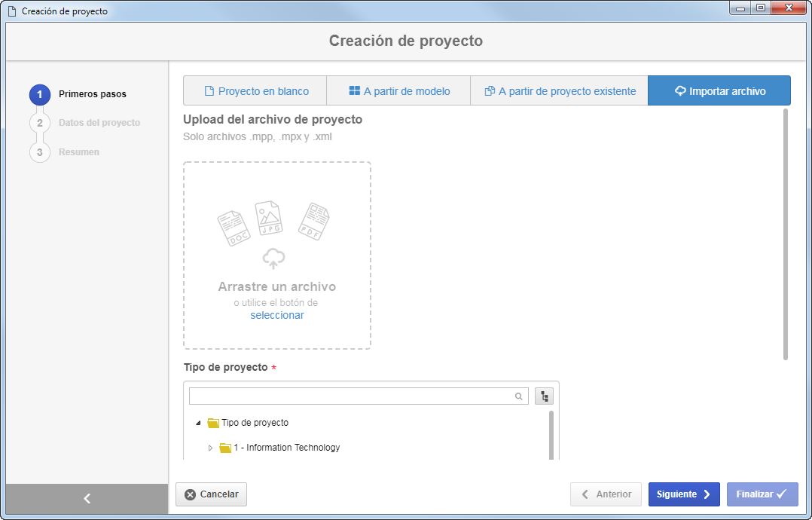Click step 3 Resumen circle
This screenshot has height=520, width=812.
point(40,152)
